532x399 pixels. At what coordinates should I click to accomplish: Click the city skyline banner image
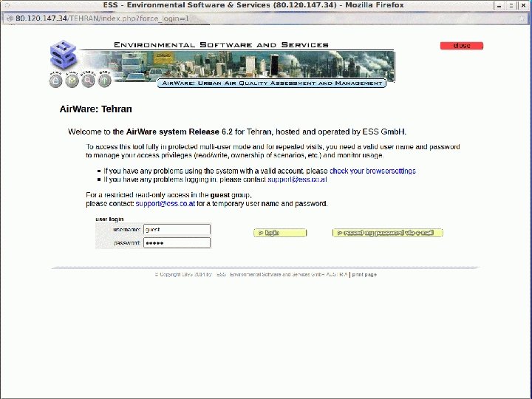click(237, 64)
